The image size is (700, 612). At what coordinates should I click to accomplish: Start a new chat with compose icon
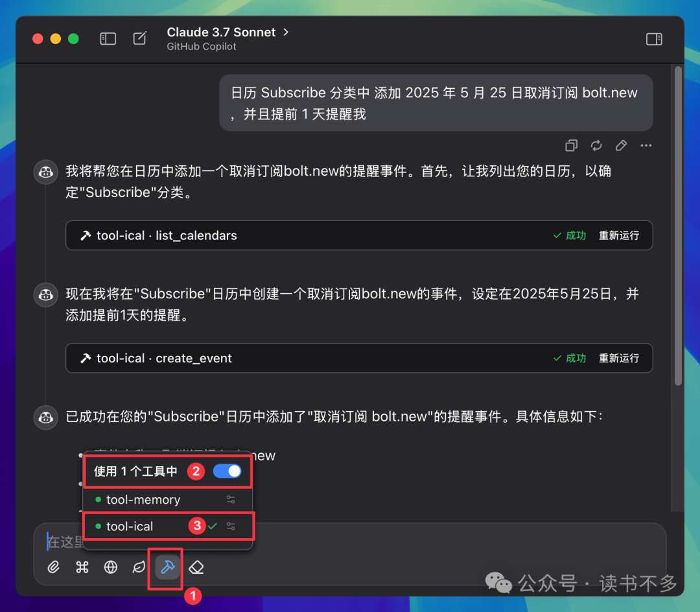pyautogui.click(x=140, y=38)
